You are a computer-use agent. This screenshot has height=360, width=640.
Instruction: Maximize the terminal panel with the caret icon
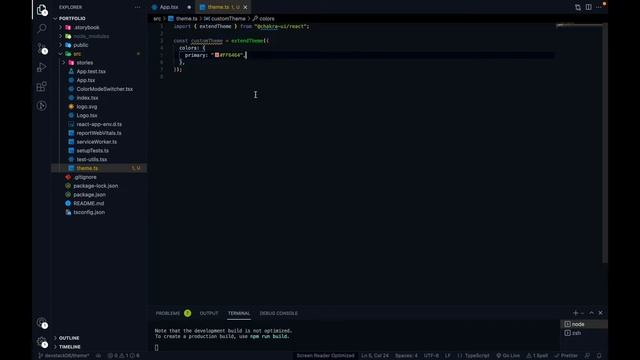click(x=591, y=313)
